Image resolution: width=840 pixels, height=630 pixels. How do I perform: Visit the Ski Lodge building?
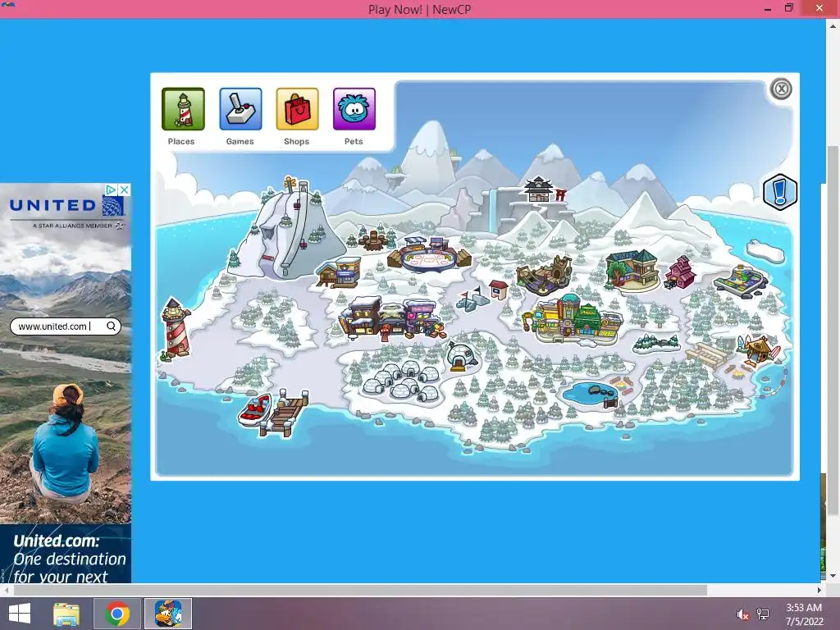(339, 272)
